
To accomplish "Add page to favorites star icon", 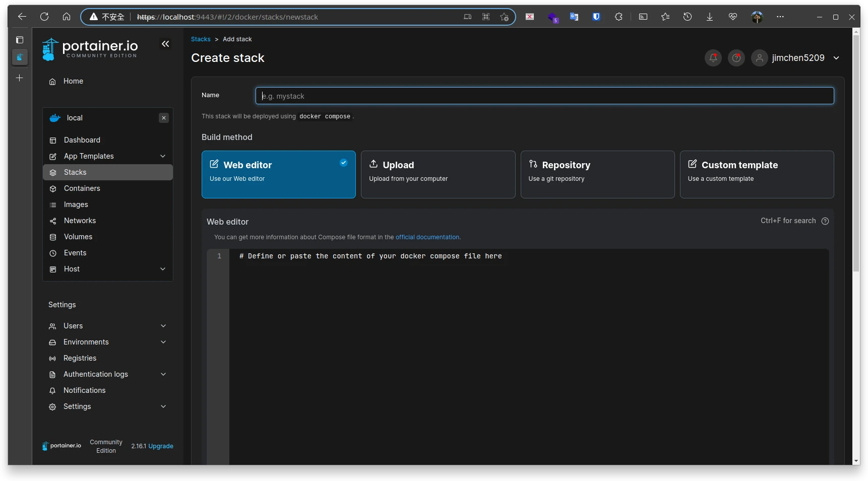I will pos(504,17).
